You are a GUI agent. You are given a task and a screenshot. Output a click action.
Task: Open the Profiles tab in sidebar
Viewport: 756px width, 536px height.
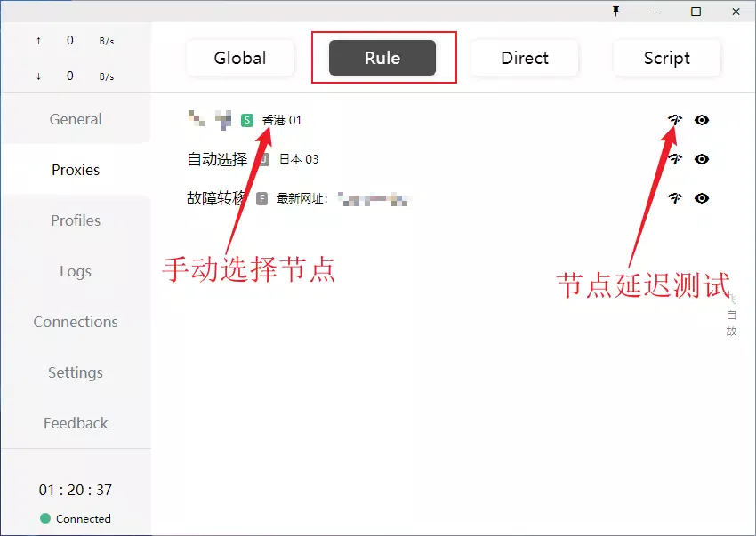click(76, 220)
